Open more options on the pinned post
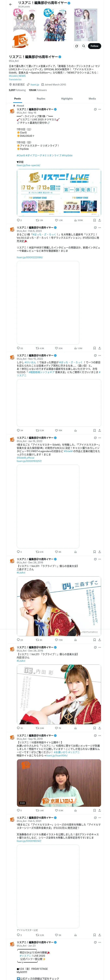 (x=100, y=109)
